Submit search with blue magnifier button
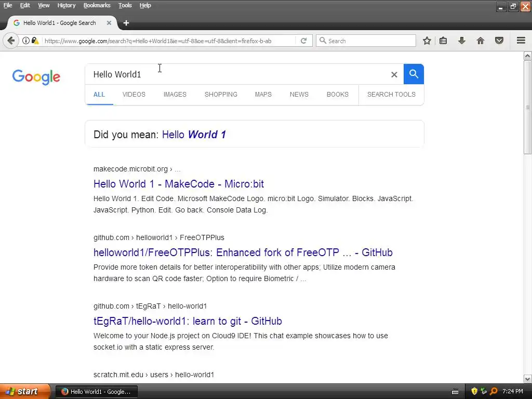Viewport: 532px width, 399px height. tap(414, 74)
